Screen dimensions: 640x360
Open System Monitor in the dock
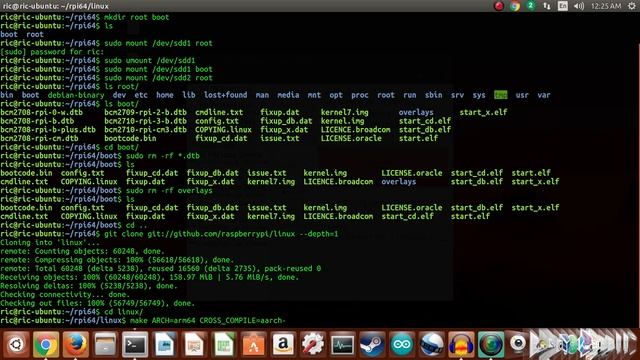342,345
